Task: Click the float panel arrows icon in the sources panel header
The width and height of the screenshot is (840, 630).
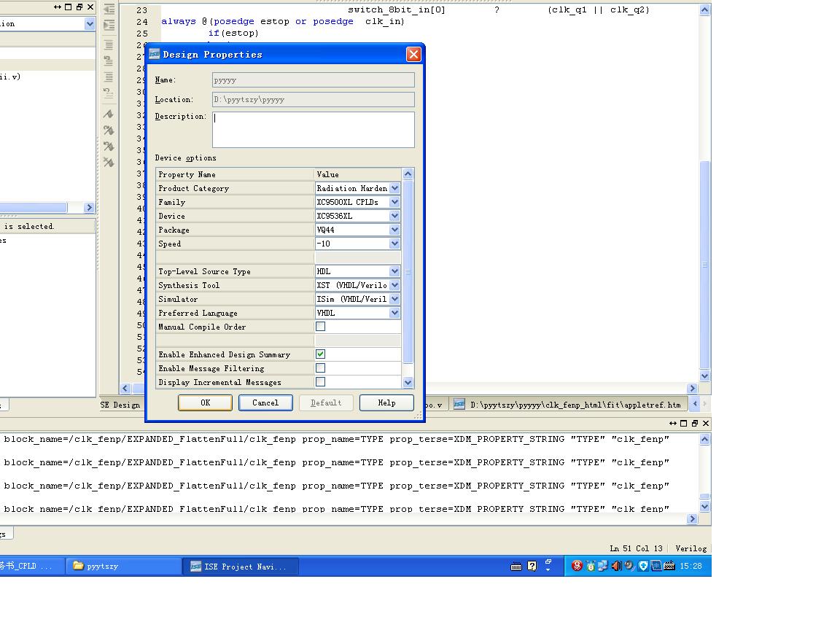Action: click(x=58, y=7)
